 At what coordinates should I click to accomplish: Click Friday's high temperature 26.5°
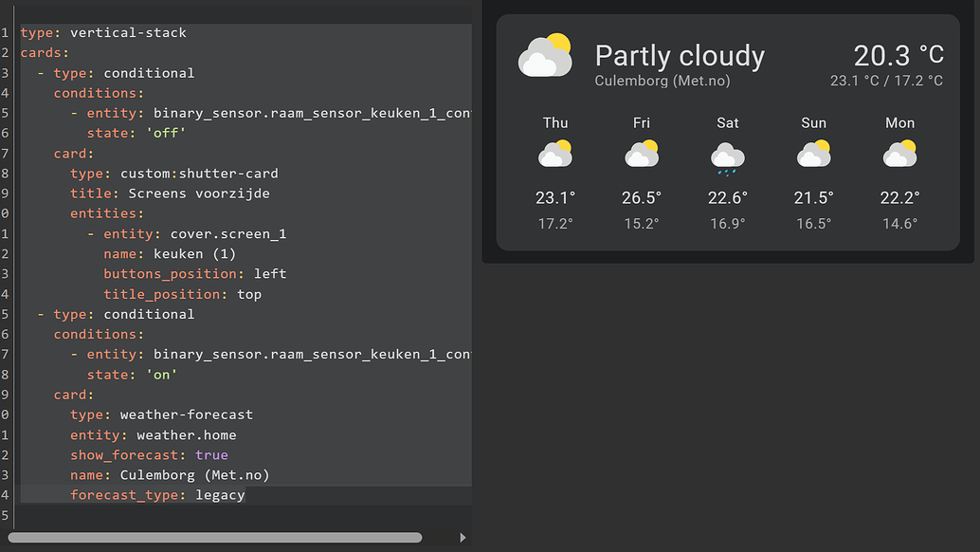[642, 198]
